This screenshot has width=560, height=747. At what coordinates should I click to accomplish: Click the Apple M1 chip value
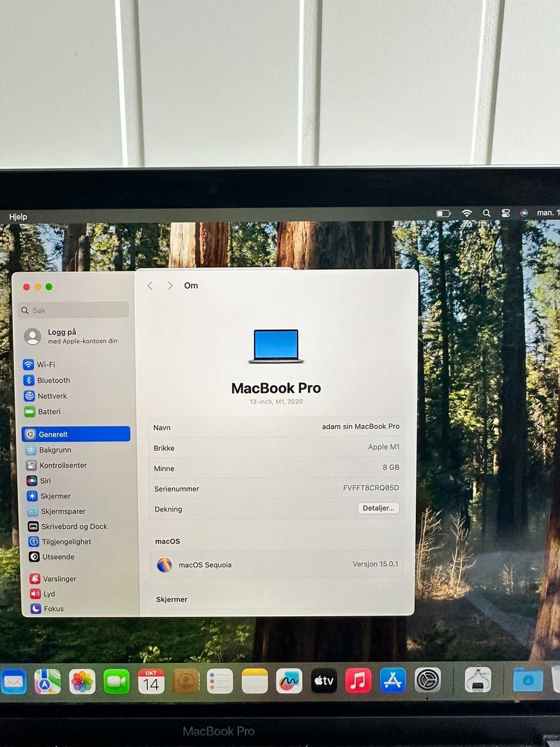coord(384,447)
